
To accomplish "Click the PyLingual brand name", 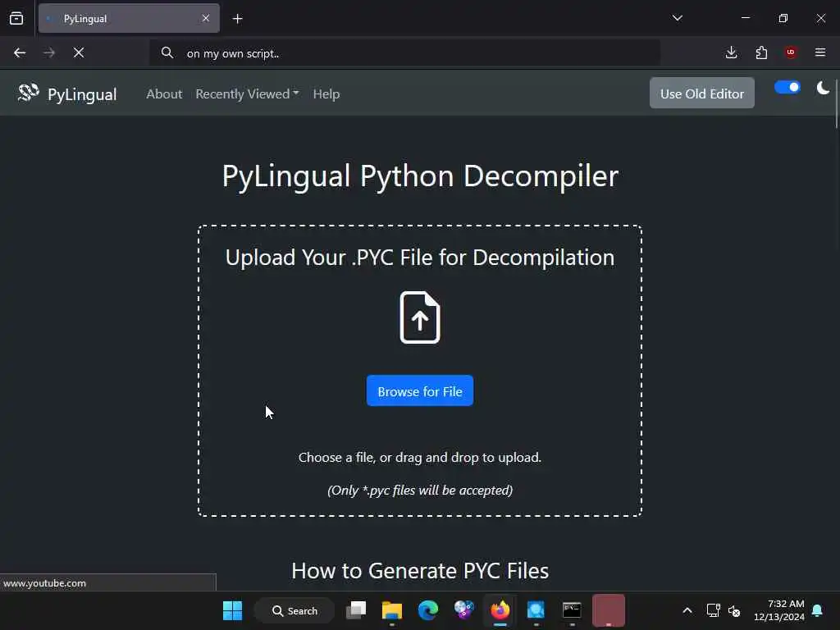I will (x=82, y=94).
